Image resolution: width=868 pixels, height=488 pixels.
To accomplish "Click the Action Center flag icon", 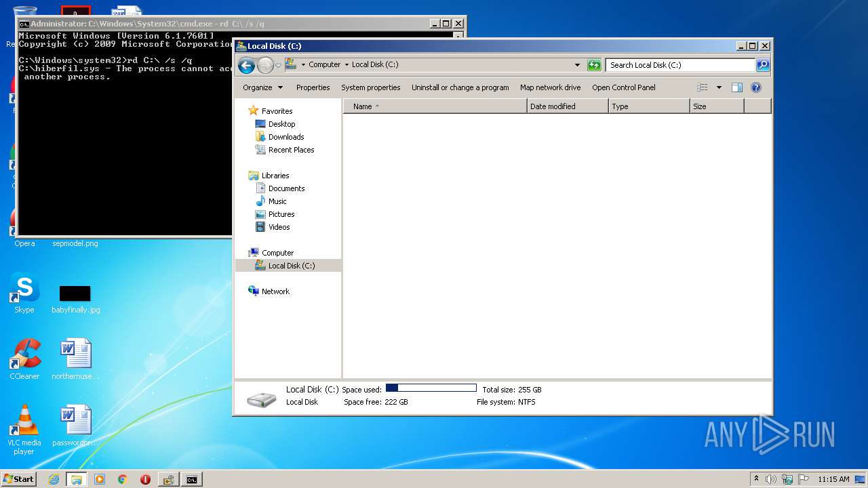I will [803, 479].
